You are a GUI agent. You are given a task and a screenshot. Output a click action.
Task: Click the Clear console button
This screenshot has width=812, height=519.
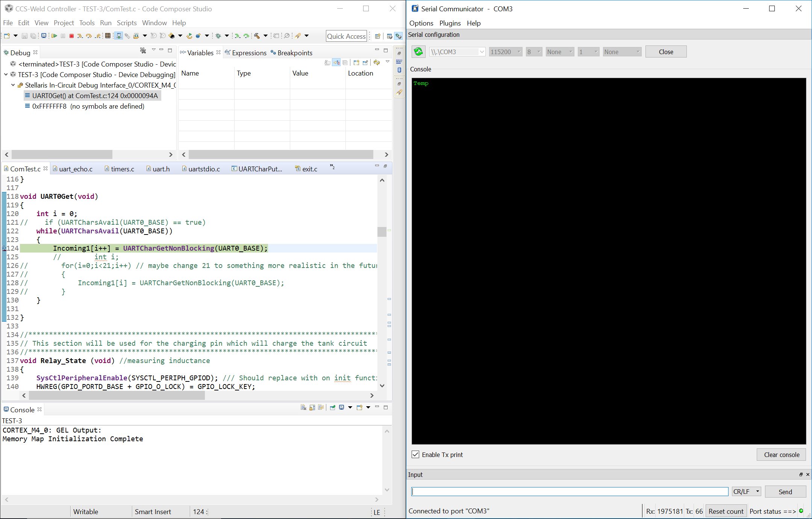[x=782, y=455]
